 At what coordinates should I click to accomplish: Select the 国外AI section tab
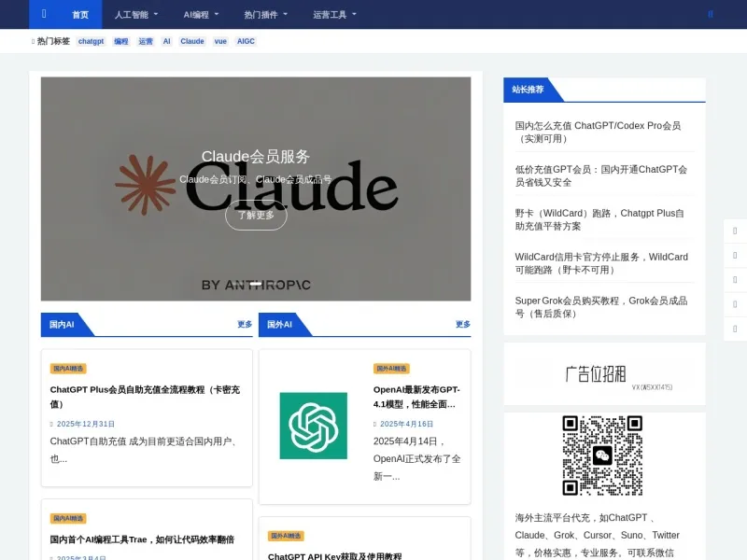279,324
